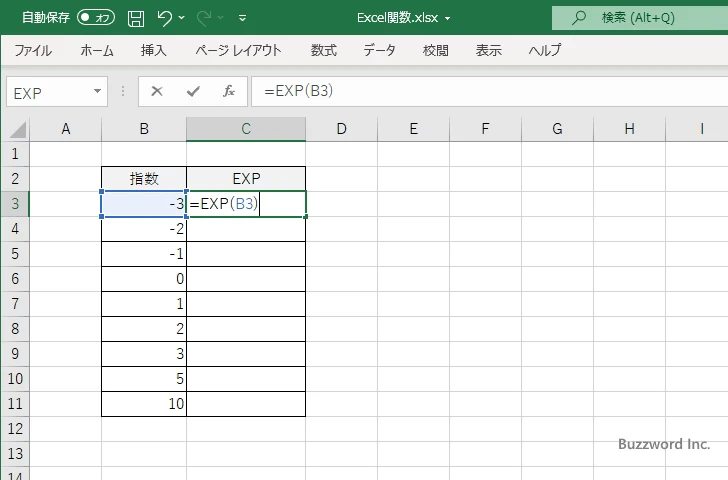Open the ファイル menu tab
728x480 pixels.
coord(33,50)
